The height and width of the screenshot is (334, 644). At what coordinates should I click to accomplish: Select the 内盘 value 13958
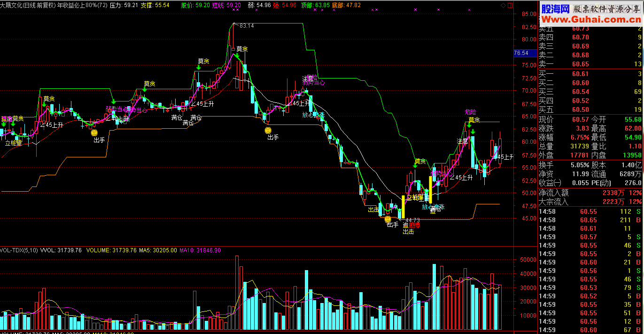pos(632,155)
